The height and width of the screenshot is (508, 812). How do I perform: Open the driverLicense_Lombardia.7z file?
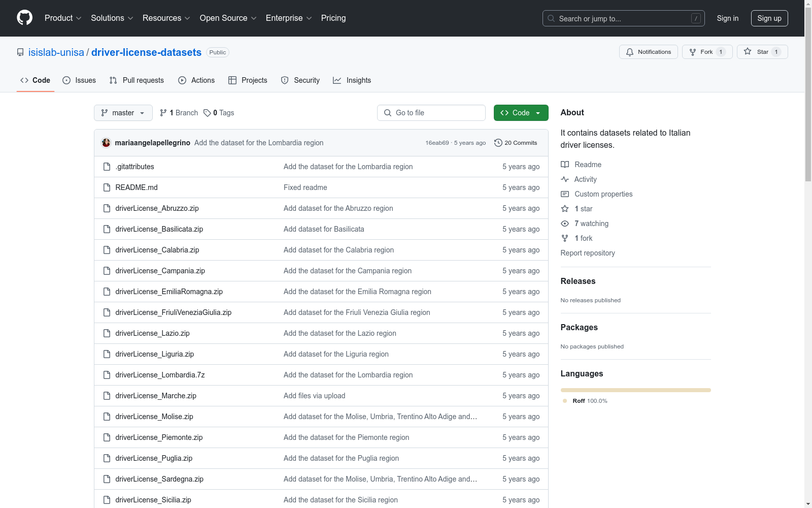pos(160,375)
